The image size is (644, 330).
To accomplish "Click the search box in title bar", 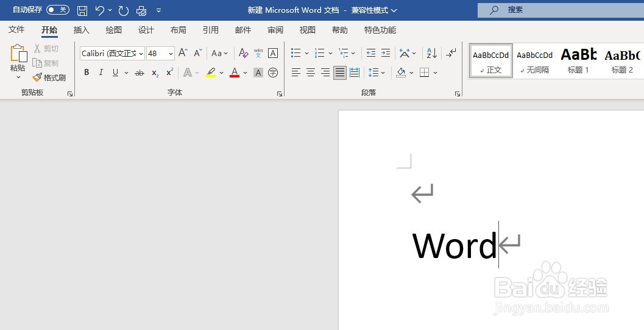I will [x=561, y=10].
